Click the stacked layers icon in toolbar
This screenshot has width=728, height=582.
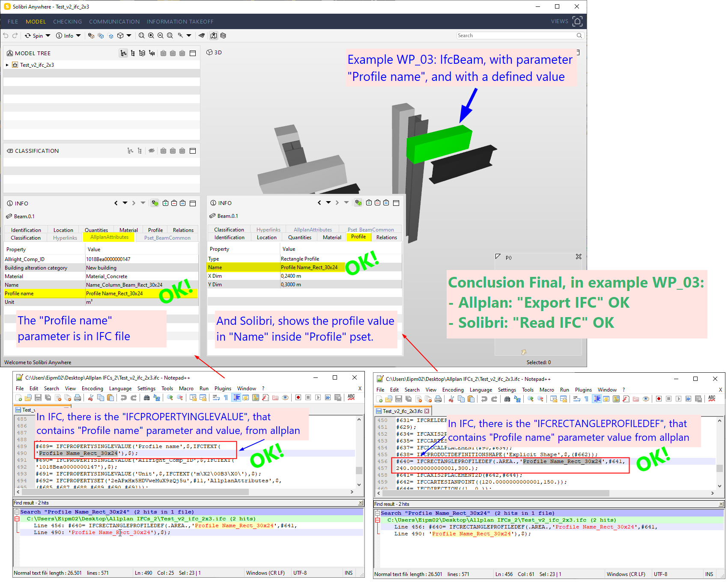tap(223, 36)
